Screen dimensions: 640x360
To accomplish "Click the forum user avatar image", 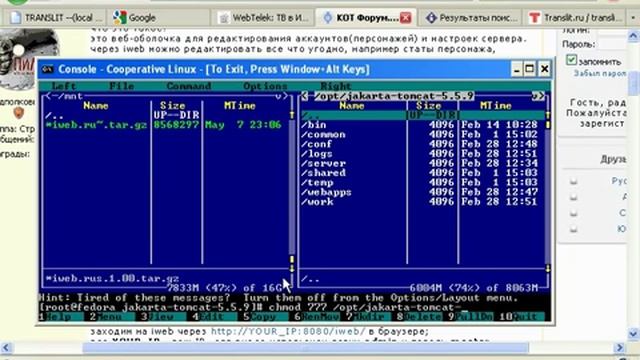I will (x=29, y=59).
